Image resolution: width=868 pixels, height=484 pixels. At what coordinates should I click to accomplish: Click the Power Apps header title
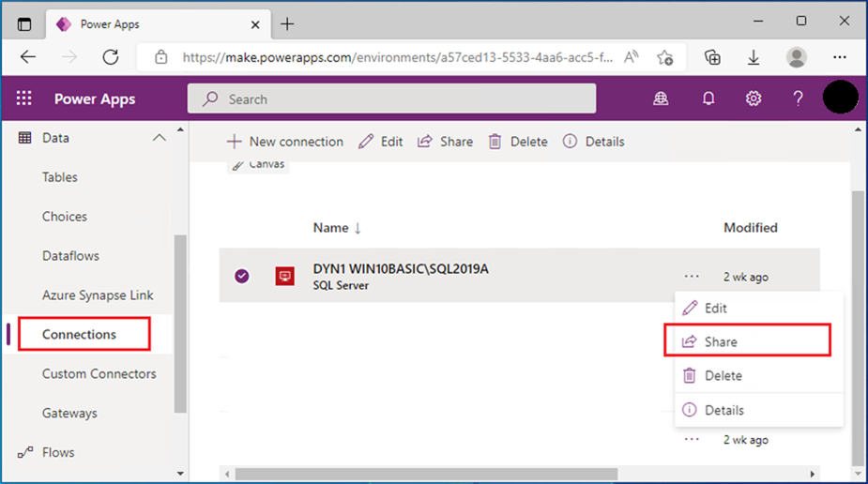(95, 99)
